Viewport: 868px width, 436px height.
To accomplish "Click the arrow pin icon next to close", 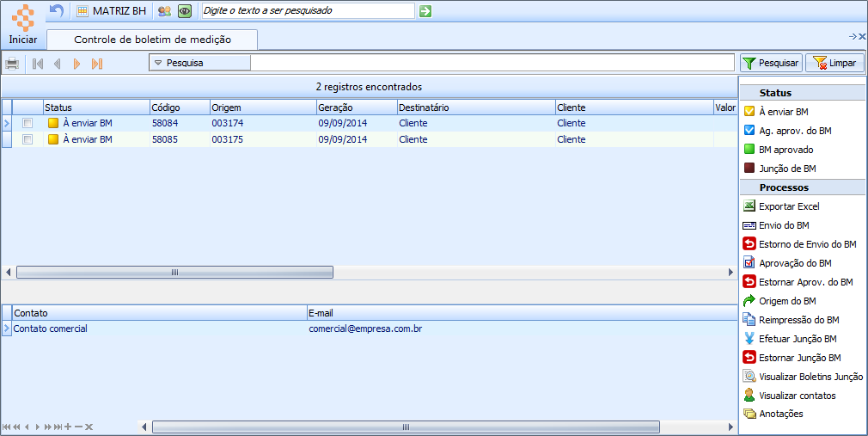I will point(853,37).
